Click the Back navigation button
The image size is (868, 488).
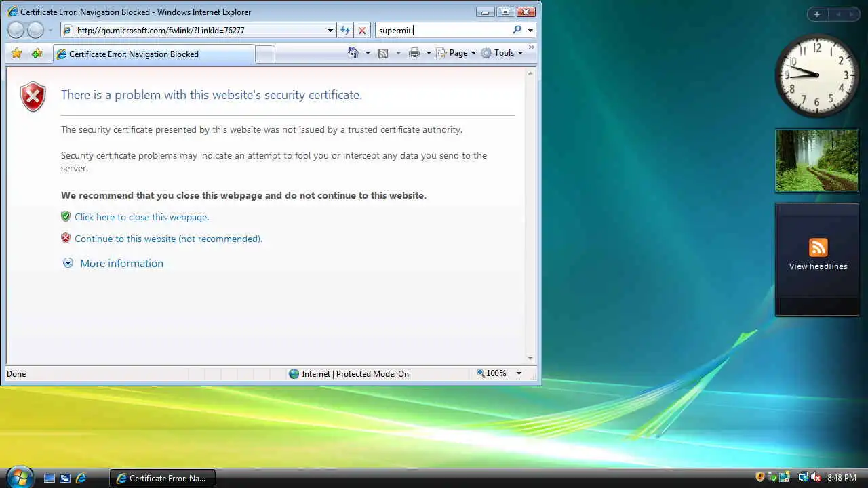pyautogui.click(x=16, y=30)
